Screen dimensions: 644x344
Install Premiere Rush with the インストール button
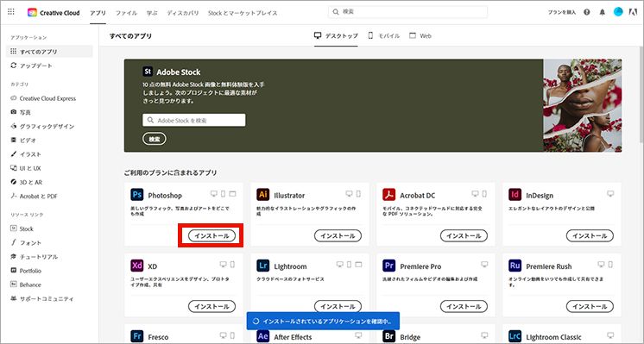point(590,306)
